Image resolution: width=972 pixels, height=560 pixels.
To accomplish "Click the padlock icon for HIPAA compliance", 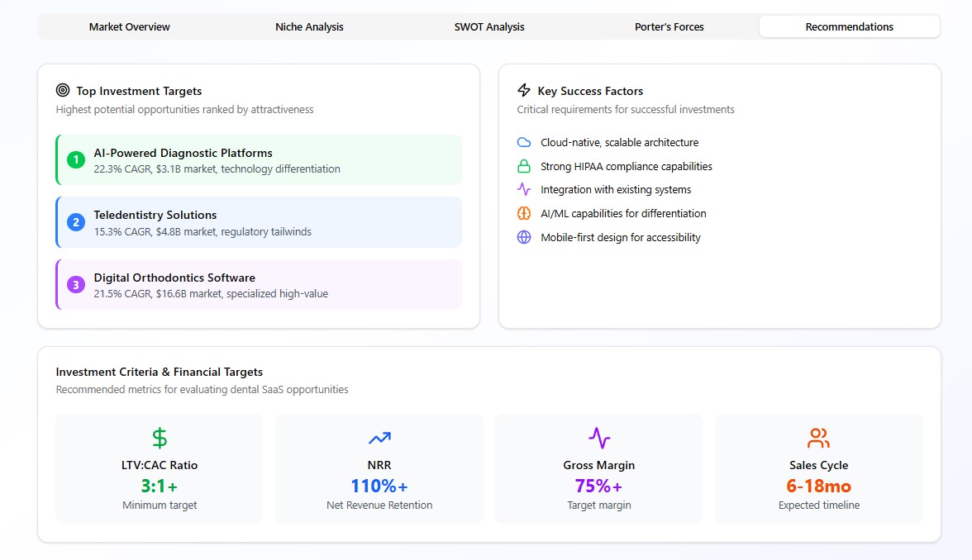I will coord(524,166).
